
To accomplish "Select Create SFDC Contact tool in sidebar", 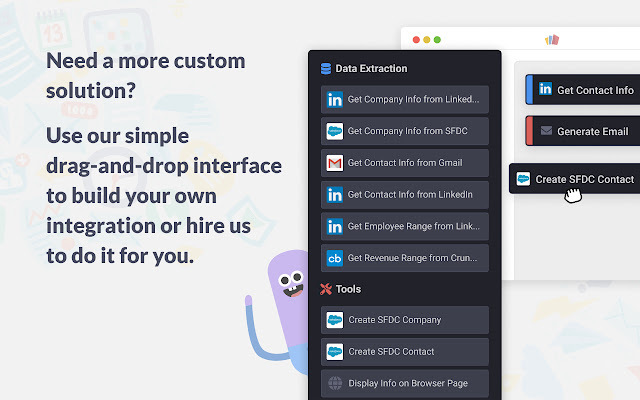I will coord(405,352).
